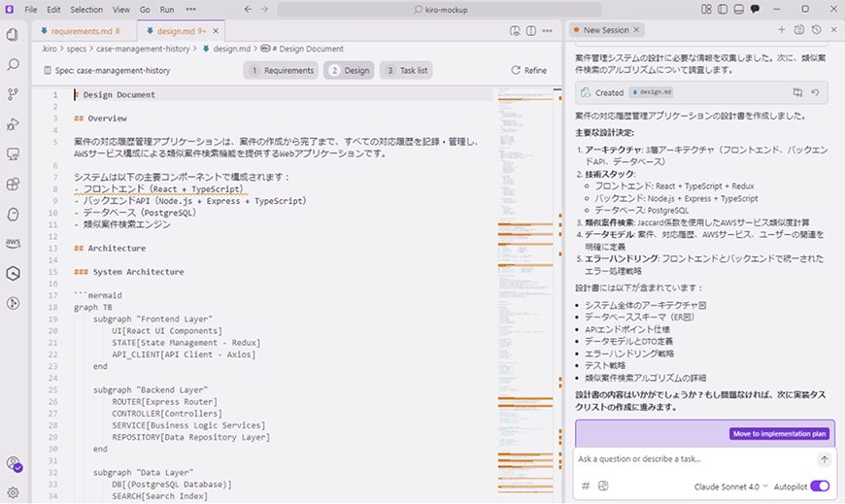The width and height of the screenshot is (845, 504).
Task: Add context with the # icon
Action: click(586, 486)
